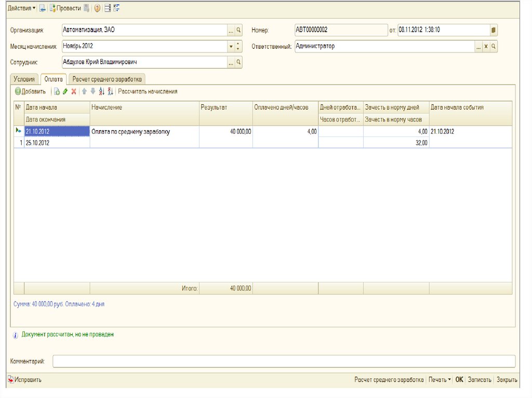The width and height of the screenshot is (532, 398).
Task: Click the green pencil edit row icon
Action: pyautogui.click(x=65, y=92)
